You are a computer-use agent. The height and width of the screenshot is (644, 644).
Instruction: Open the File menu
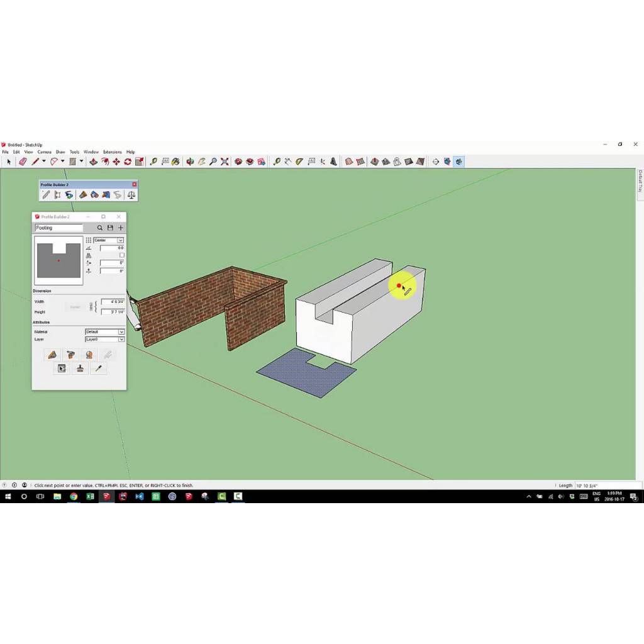(x=5, y=152)
